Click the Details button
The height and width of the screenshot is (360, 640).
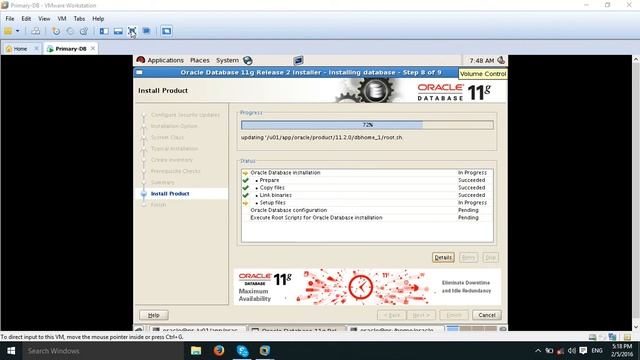443,258
